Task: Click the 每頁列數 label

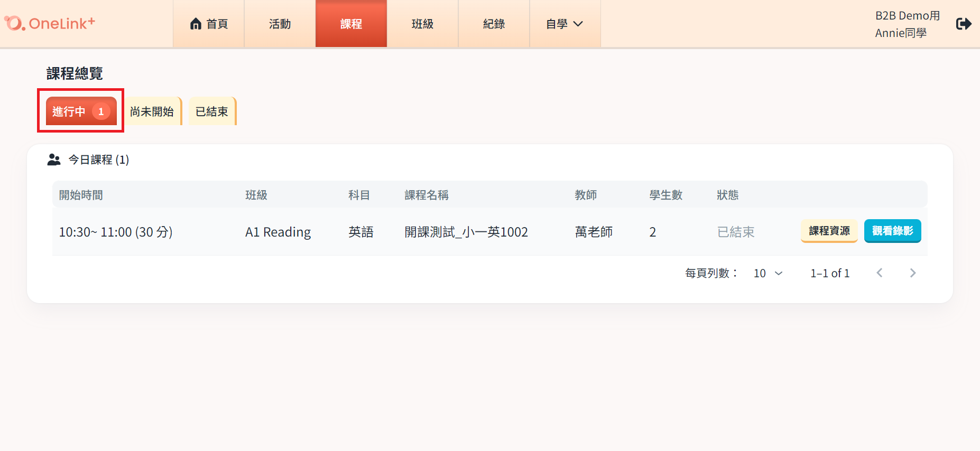Action: point(711,273)
